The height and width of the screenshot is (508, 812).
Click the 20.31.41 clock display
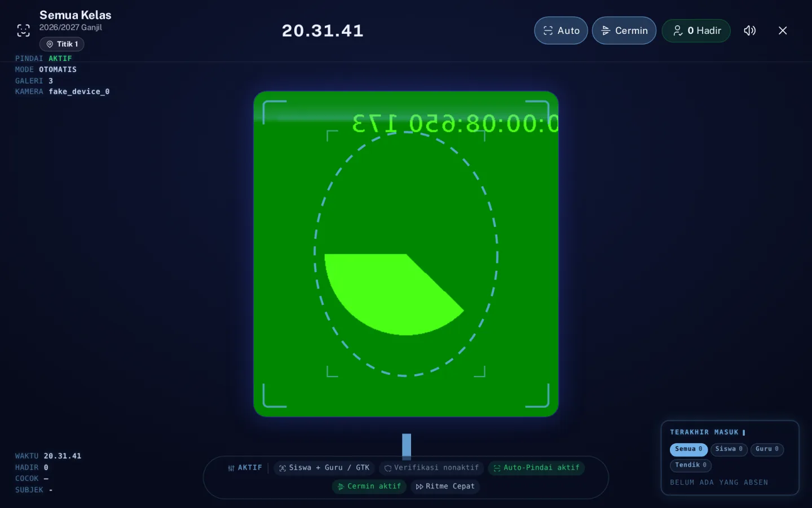323,30
